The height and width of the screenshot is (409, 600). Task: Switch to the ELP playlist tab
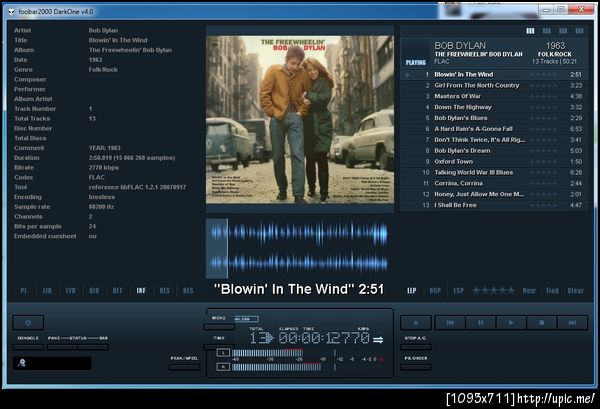coord(412,291)
